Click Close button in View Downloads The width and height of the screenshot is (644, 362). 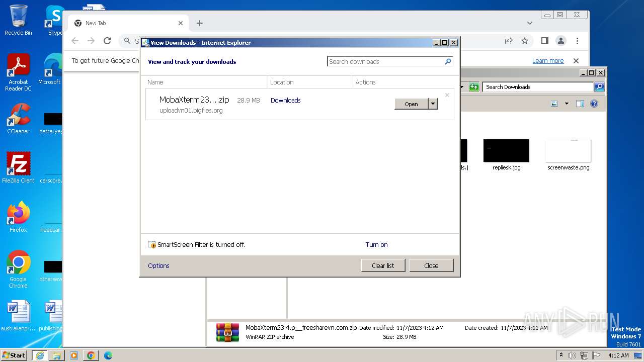(431, 265)
